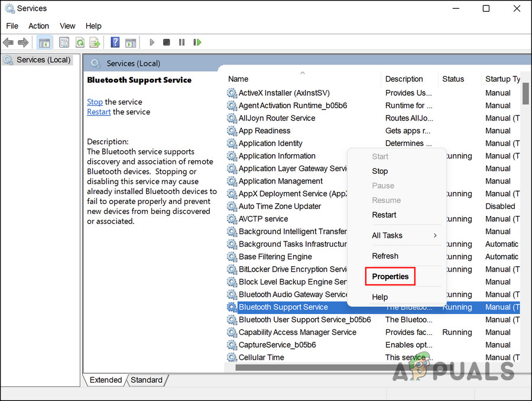Open Help using the question mark toolbar icon
The width and height of the screenshot is (532, 401).
[x=115, y=42]
